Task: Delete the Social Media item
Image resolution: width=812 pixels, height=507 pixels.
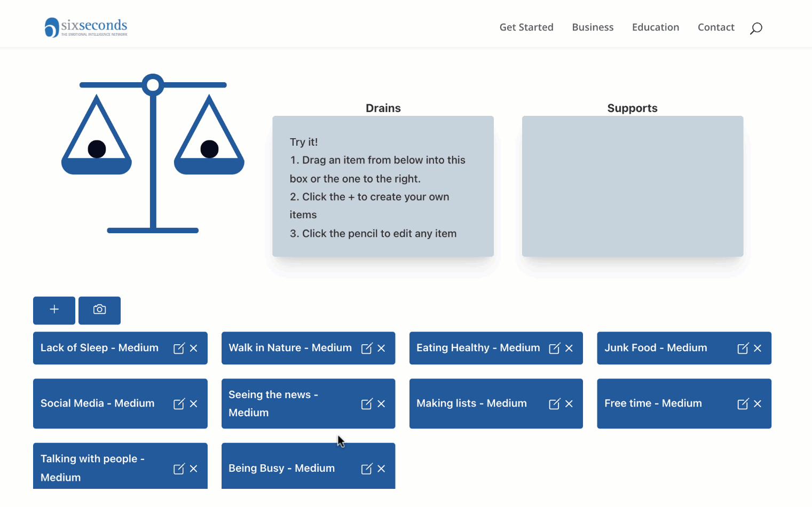Action: 194,404
